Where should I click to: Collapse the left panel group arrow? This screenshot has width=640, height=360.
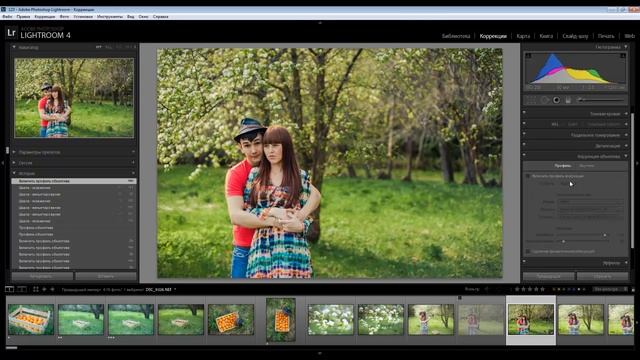(x=2, y=163)
